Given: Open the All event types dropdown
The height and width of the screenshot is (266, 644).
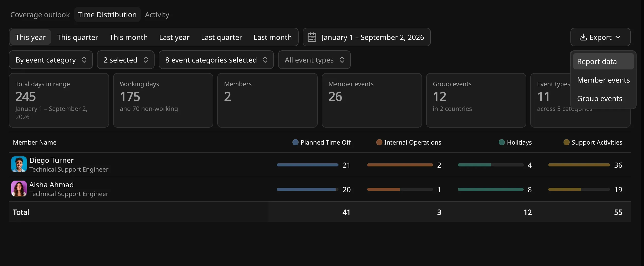Looking at the screenshot, I should pyautogui.click(x=314, y=60).
